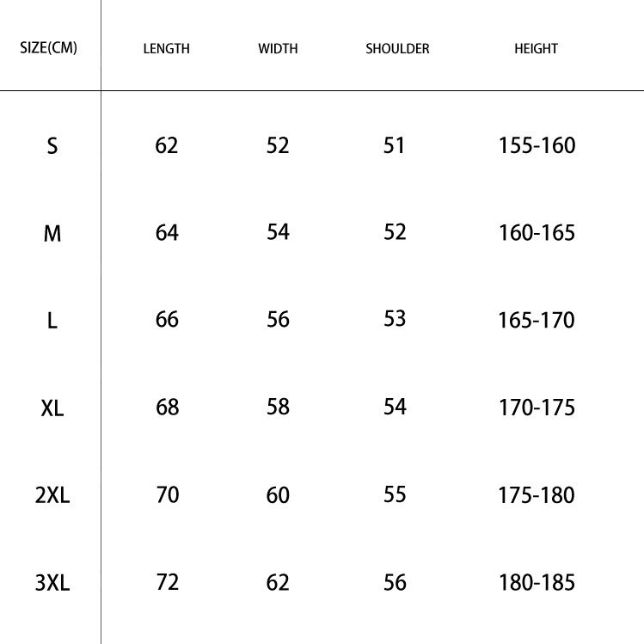Select shoulder value 51 for size S

(394, 145)
